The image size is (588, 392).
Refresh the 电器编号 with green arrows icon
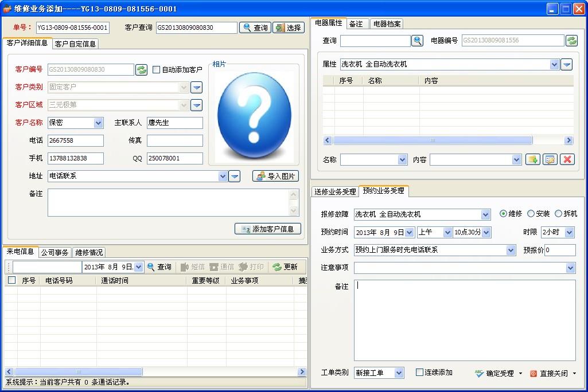click(571, 41)
